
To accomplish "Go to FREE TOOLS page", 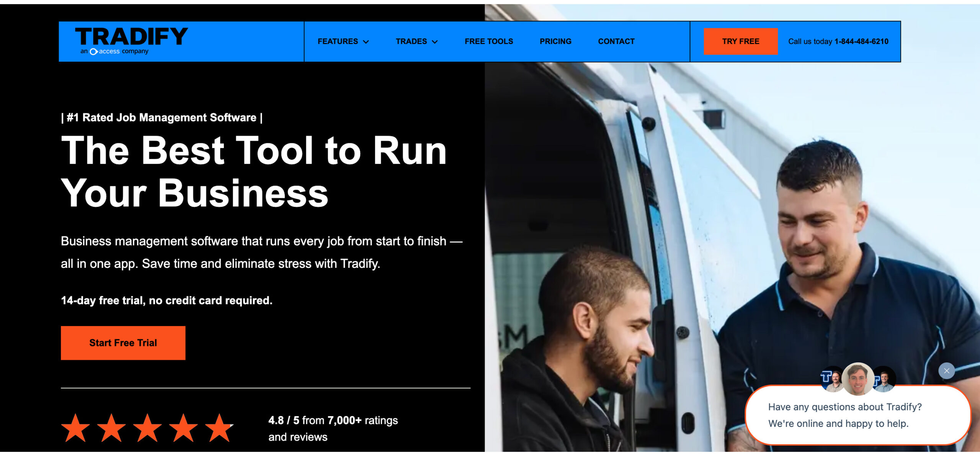I will 489,41.
